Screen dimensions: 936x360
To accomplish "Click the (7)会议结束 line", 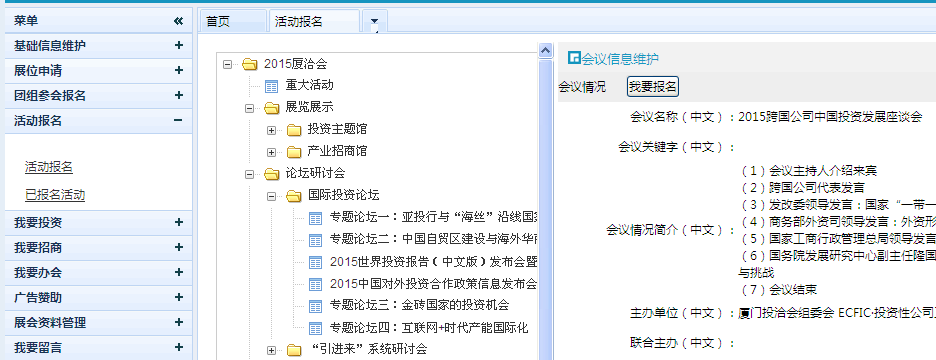I will point(778,290).
